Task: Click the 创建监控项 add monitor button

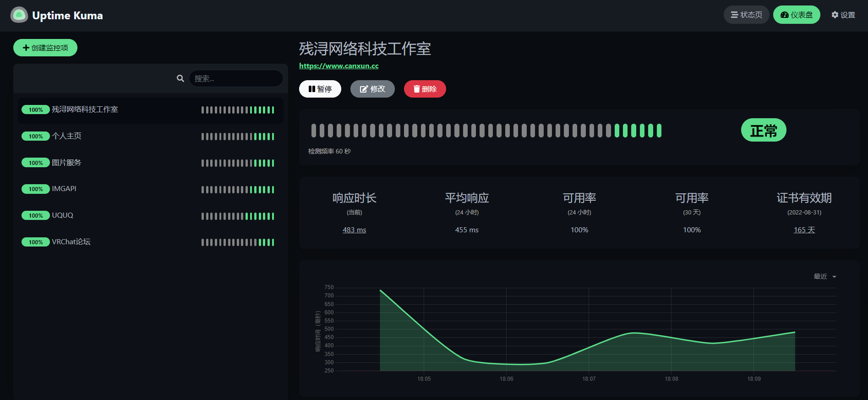Action: tap(45, 48)
